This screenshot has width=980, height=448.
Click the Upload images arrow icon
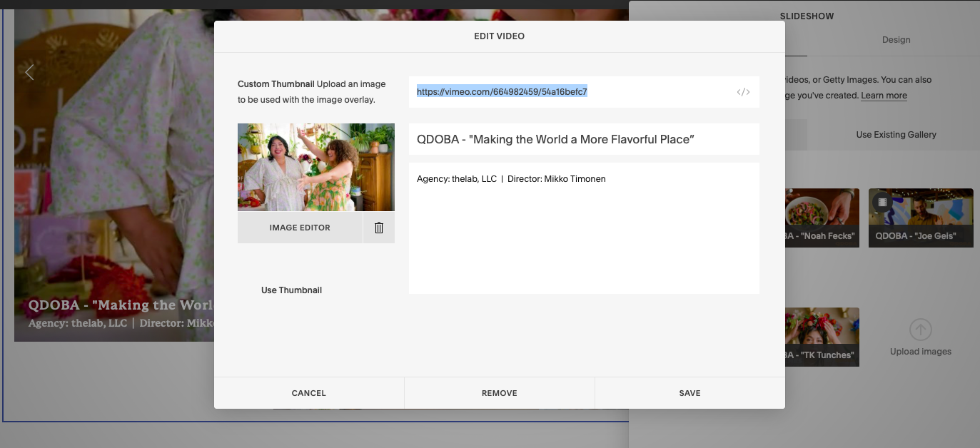(920, 330)
